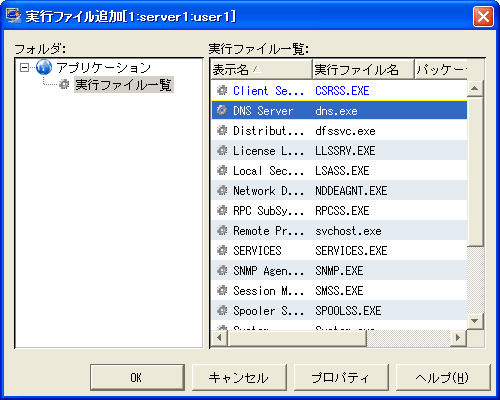
Task: Click the パッケージ column header
Action: point(441,70)
